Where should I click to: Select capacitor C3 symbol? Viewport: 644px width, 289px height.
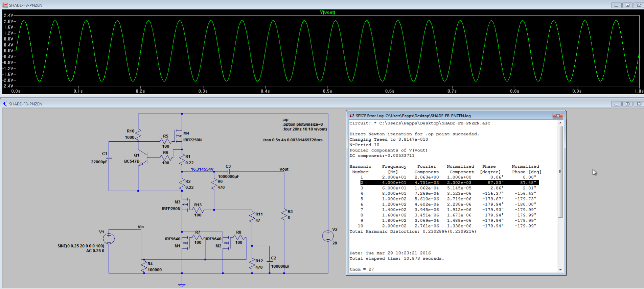(229, 172)
